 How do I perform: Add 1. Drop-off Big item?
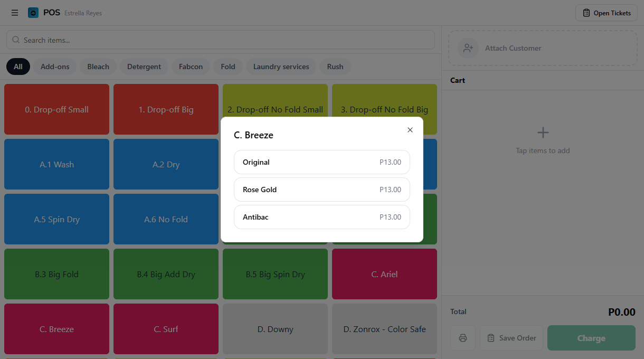tap(166, 109)
